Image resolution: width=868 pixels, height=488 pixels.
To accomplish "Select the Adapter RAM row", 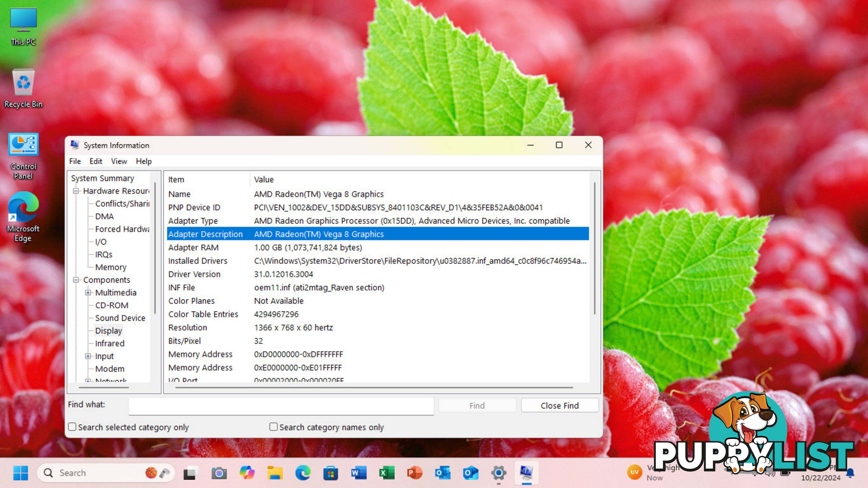I will point(378,248).
